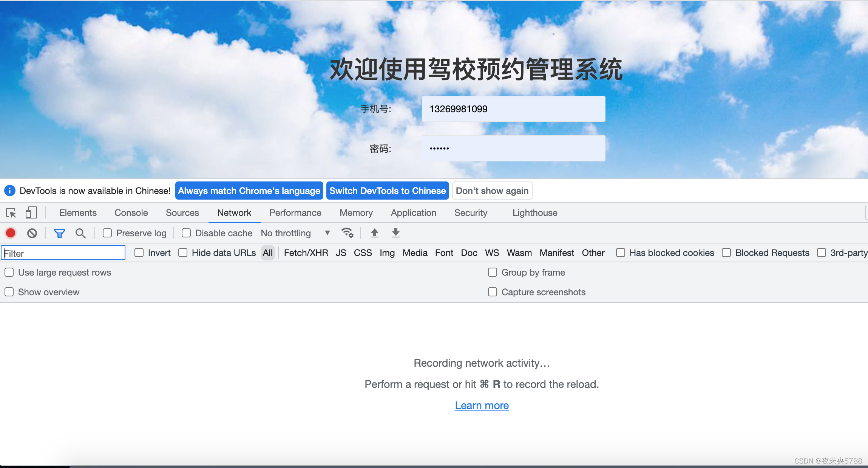The width and height of the screenshot is (868, 468).
Task: Click the import HAR upload arrow
Action: pos(374,233)
